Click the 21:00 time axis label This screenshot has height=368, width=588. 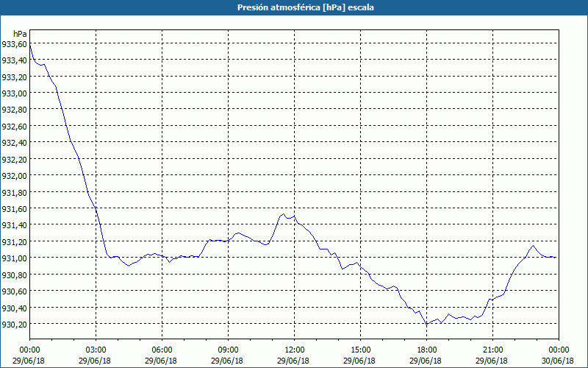pyautogui.click(x=492, y=350)
